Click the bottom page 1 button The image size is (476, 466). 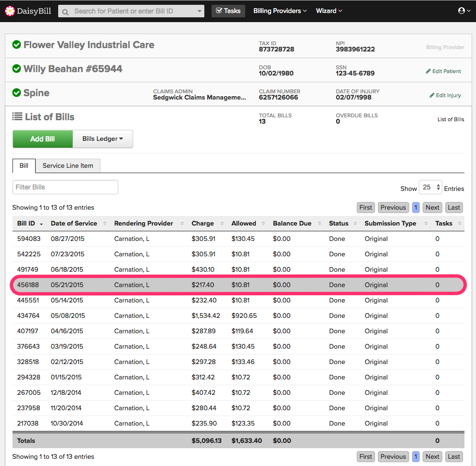point(415,456)
